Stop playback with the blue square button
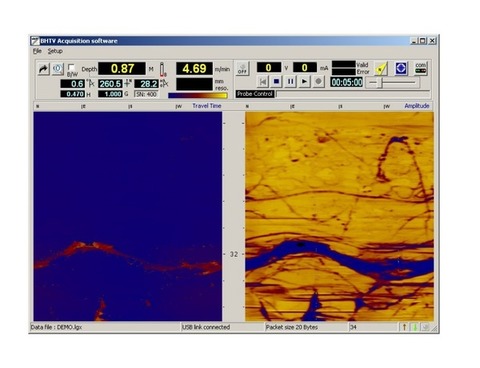Viewport: 480px width, 368px height. (276, 81)
